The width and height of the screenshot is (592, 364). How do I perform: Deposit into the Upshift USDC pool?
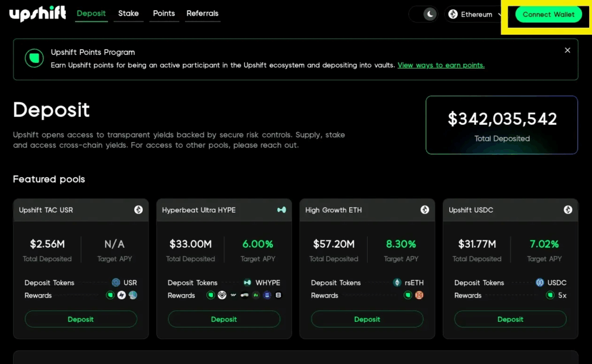[510, 319]
